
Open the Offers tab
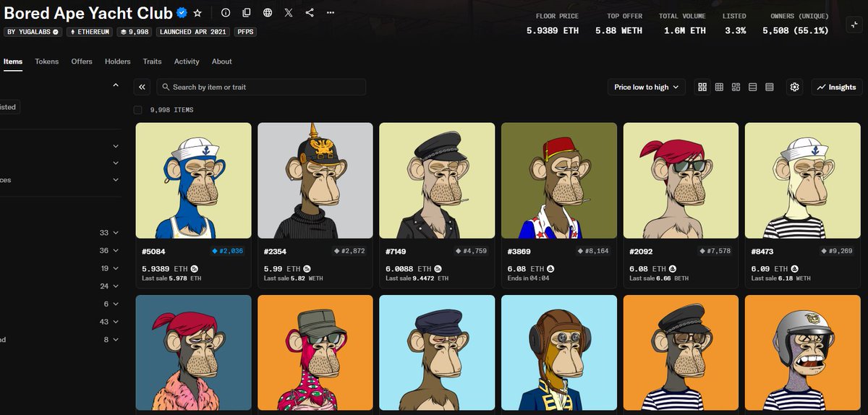coord(82,61)
